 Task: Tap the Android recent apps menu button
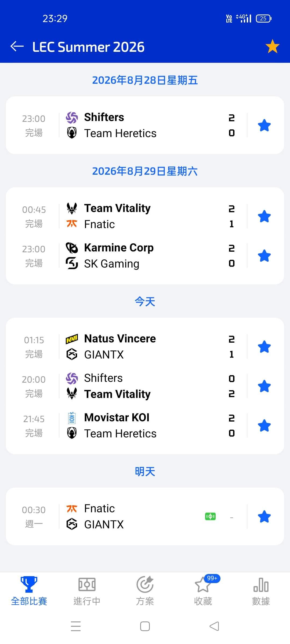pyautogui.click(x=76, y=627)
